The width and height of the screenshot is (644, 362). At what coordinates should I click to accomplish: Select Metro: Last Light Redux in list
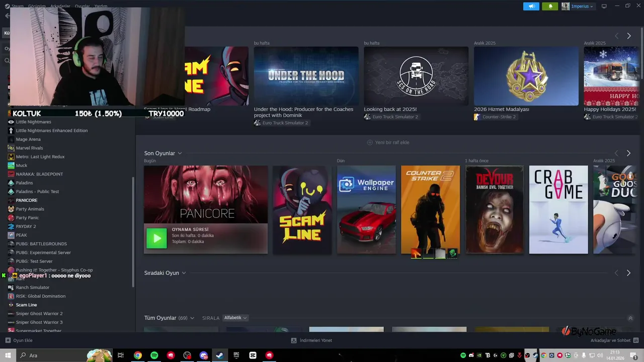pos(40,156)
